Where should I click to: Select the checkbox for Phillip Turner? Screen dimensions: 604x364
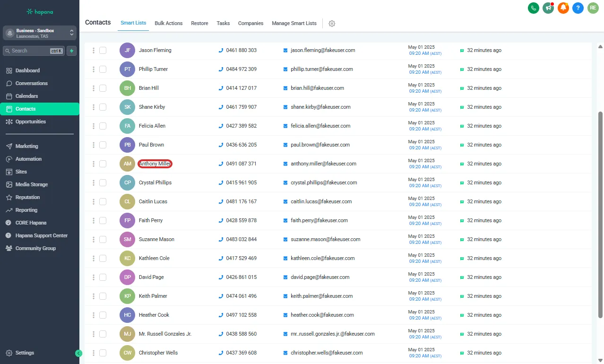click(103, 69)
